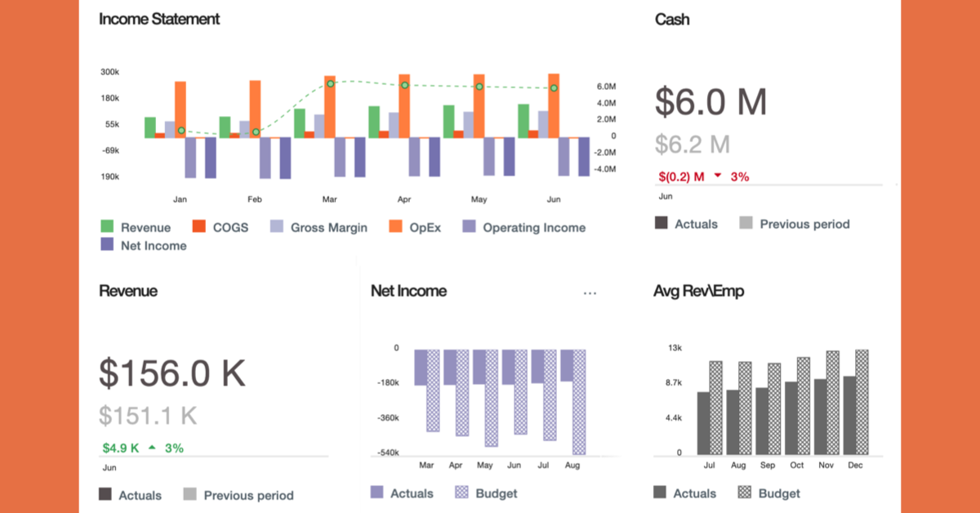The width and height of the screenshot is (980, 513).
Task: Open the Net Income card options ellipsis
Action: [x=590, y=292]
